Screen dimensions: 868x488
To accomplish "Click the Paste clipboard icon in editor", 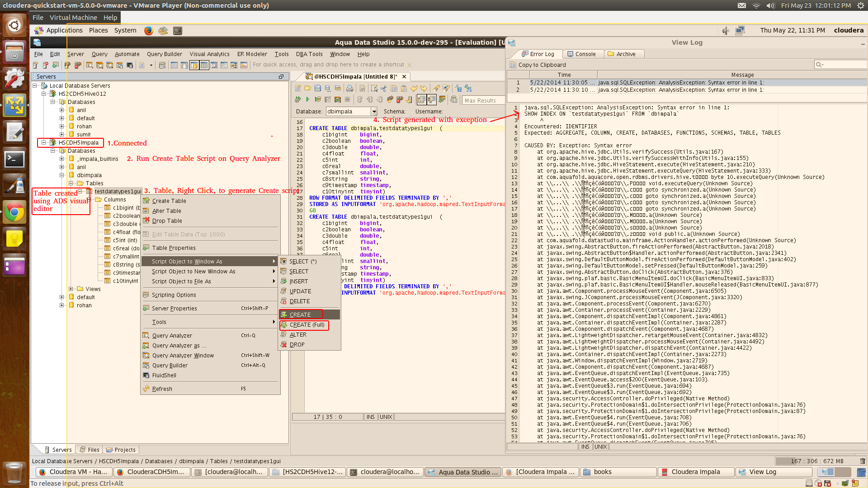I will point(404,89).
